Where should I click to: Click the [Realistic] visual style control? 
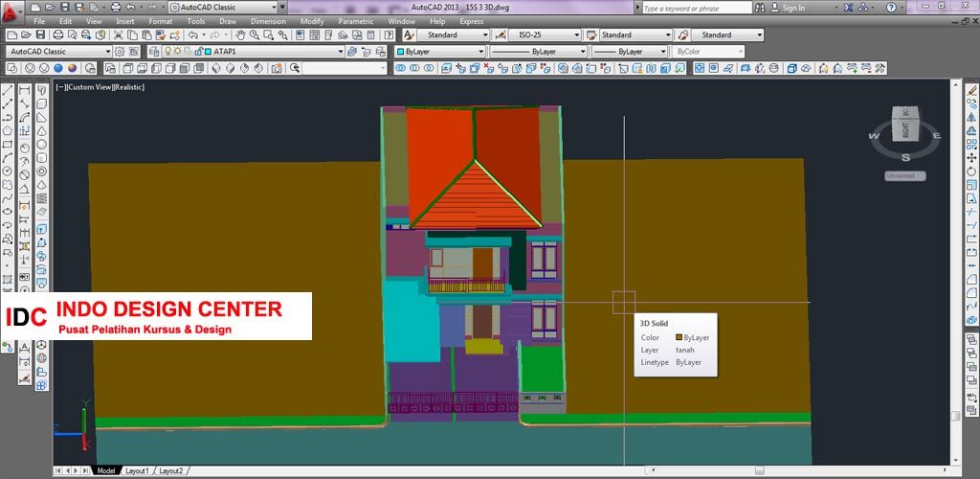pos(129,87)
